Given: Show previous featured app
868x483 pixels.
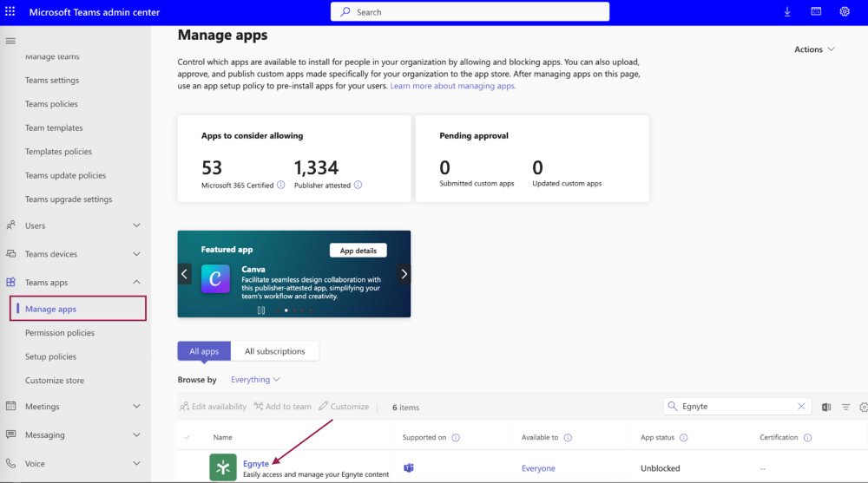Looking at the screenshot, I should point(184,274).
